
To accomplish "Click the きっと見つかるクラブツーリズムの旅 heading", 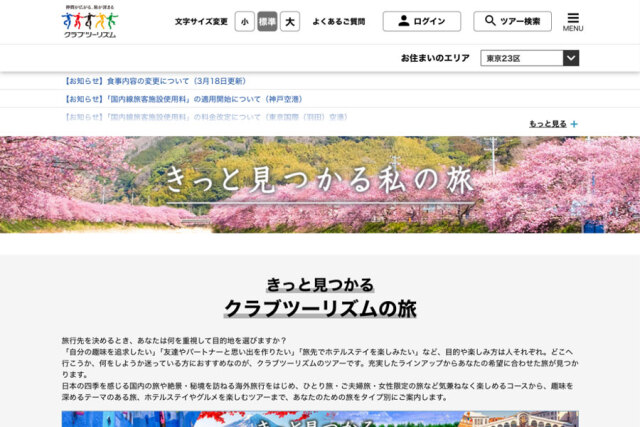I will pyautogui.click(x=320, y=296).
